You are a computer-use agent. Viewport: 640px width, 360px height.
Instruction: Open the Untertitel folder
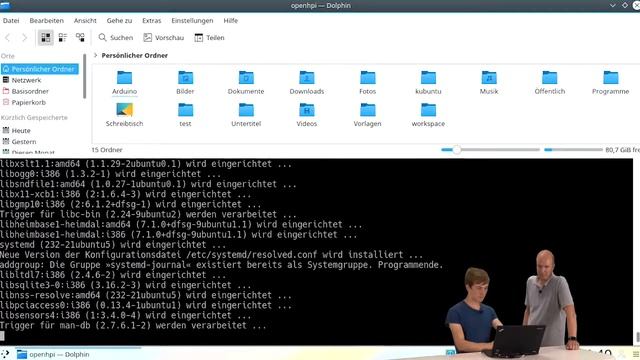coord(246,115)
